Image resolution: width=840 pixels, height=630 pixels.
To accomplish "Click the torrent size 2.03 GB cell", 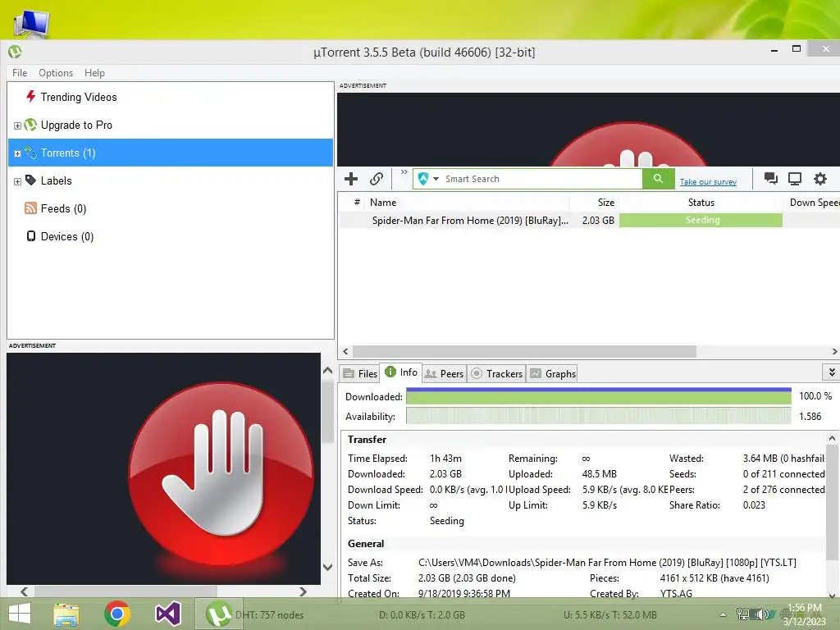I will [598, 220].
